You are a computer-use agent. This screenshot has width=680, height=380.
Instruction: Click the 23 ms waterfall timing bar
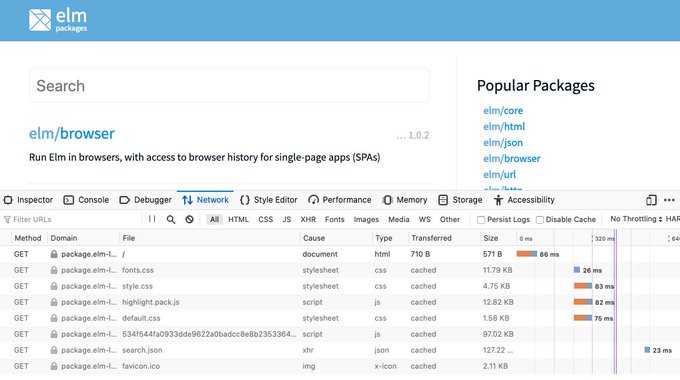pyautogui.click(x=647, y=350)
